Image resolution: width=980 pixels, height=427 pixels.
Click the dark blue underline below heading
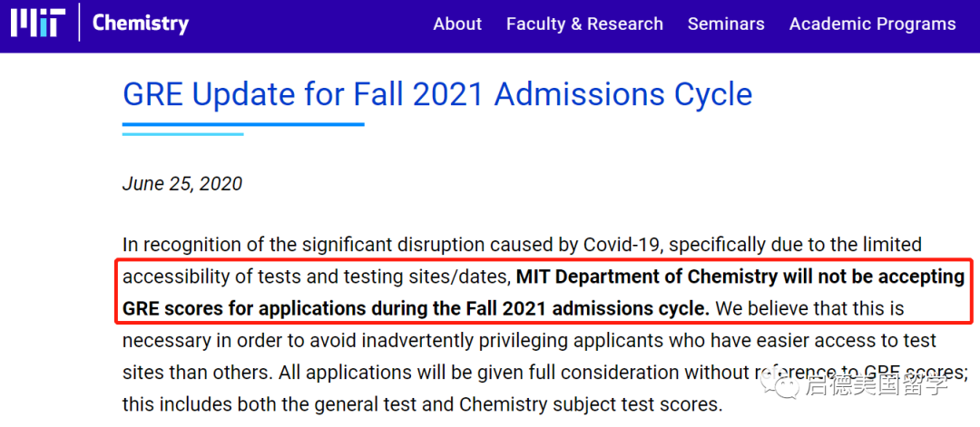(x=243, y=124)
